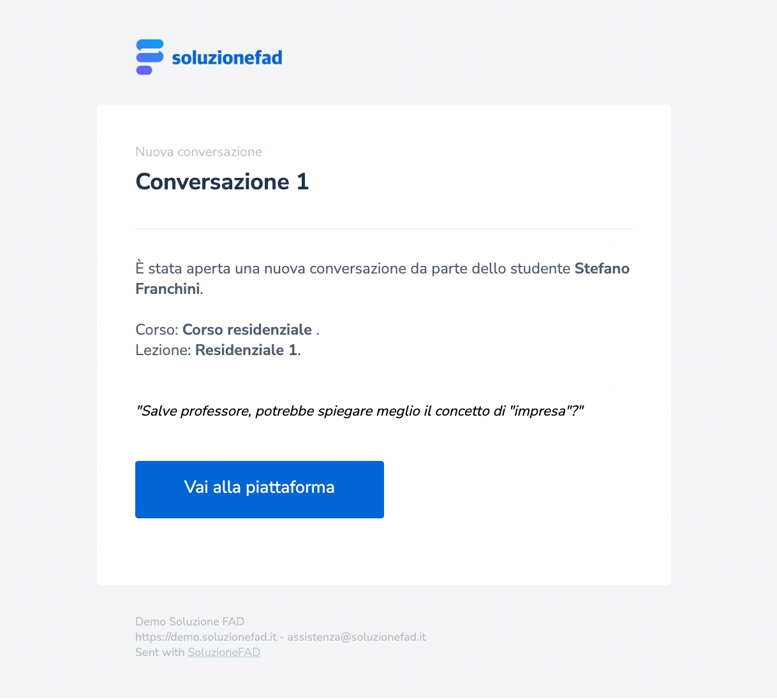Click the bold "Corso residenziale" course name

(247, 330)
